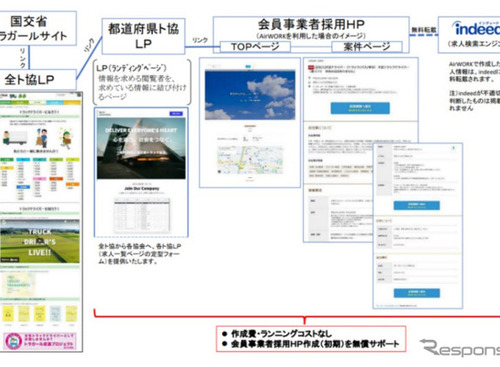Image resolution: width=500 pixels, height=367 pixels.
Task: Click the Join Our Company text
Action: click(x=142, y=188)
